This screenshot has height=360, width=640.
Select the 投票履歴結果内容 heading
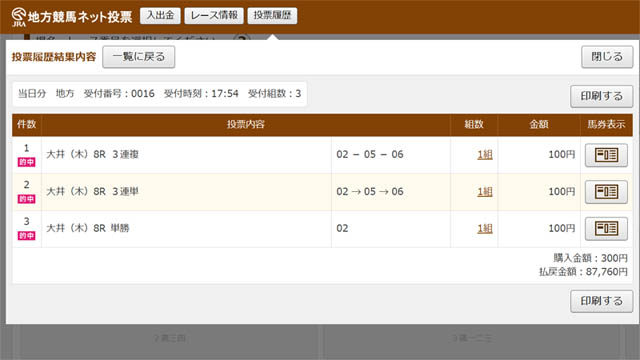tap(54, 57)
